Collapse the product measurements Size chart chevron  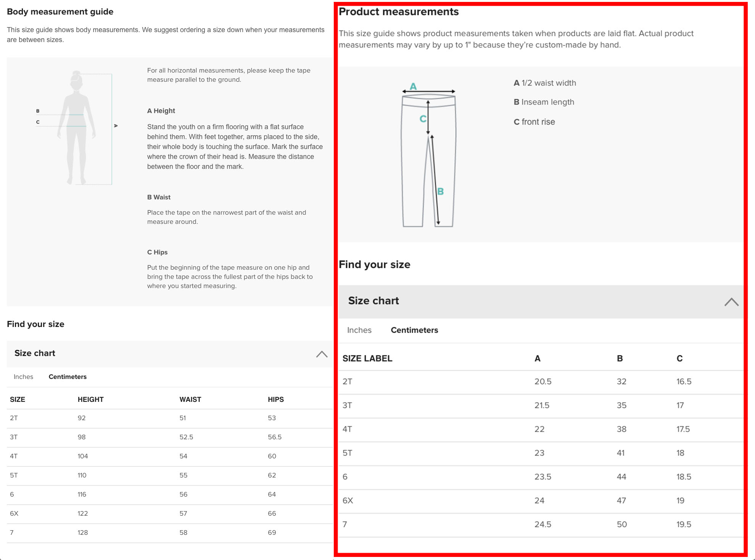(x=731, y=302)
